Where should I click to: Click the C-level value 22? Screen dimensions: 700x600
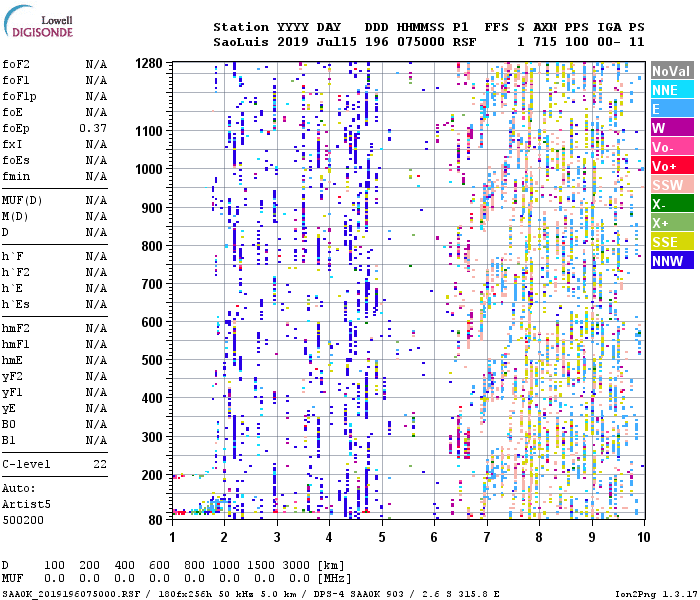(100, 464)
